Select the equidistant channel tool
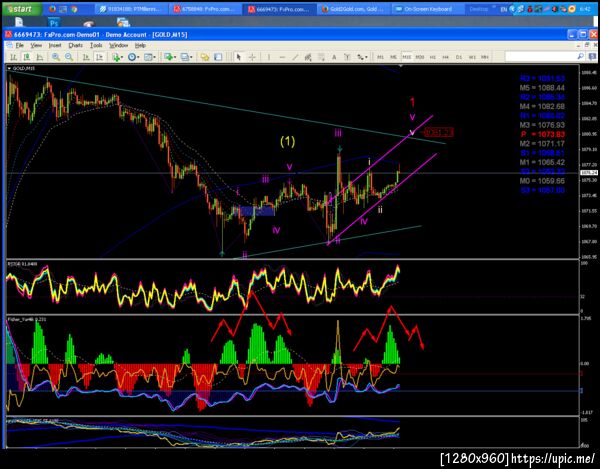 pos(308,57)
